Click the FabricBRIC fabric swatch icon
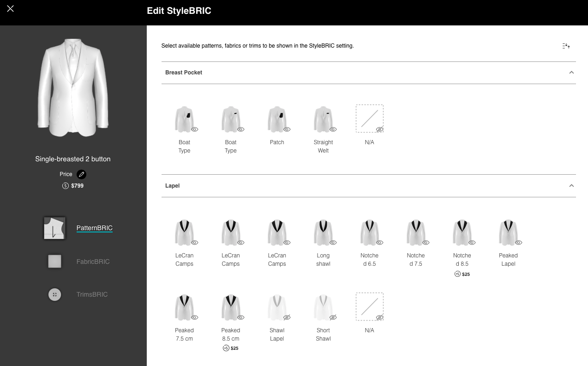The height and width of the screenshot is (366, 588). click(x=54, y=262)
